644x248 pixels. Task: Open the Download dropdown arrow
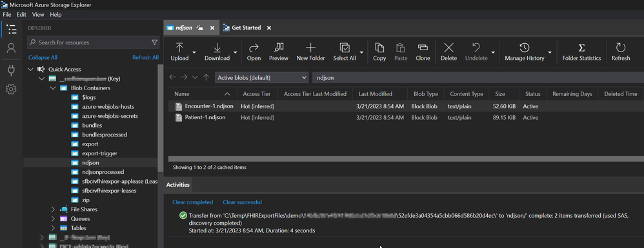click(x=236, y=52)
